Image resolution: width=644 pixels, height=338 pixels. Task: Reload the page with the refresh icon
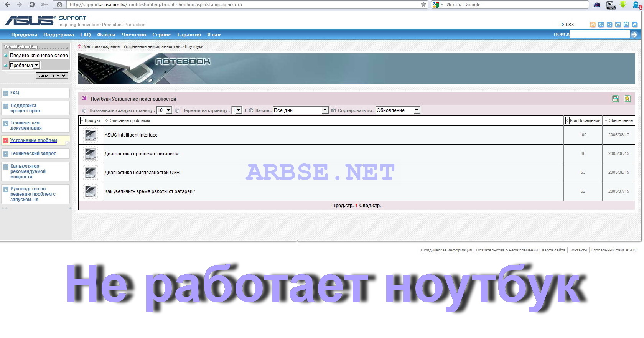coord(32,5)
